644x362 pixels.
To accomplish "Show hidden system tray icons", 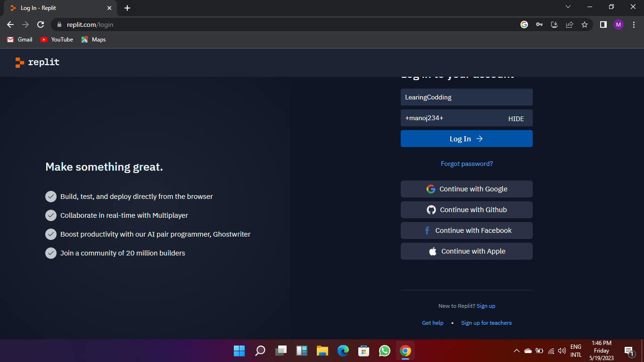I will (517, 351).
